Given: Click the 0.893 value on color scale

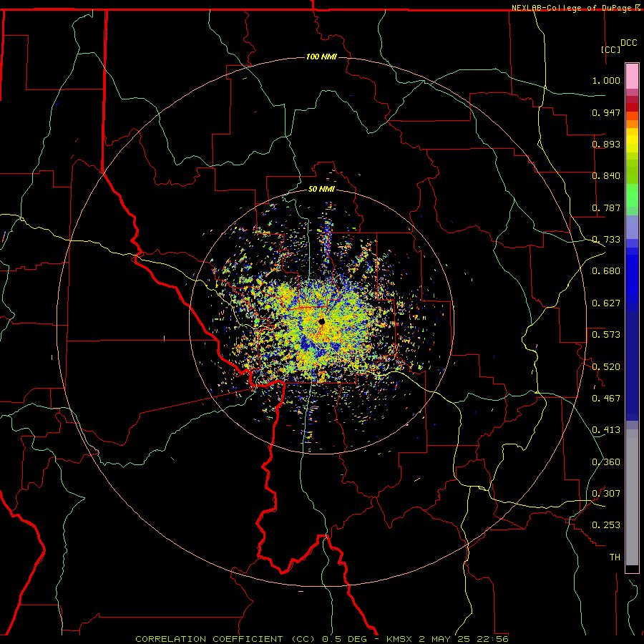Looking at the screenshot, I should [x=606, y=144].
